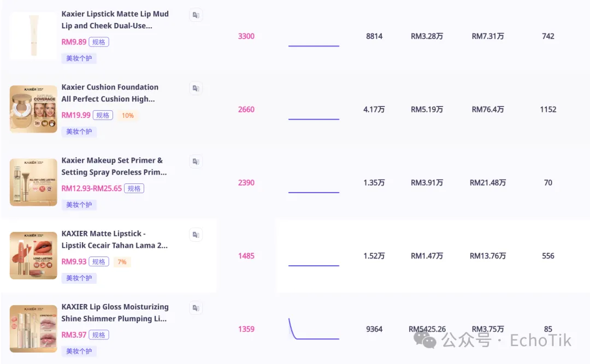Expand 规格 options for RM9.89 lipstick
Screen dimensions: 590x364
[99, 42]
